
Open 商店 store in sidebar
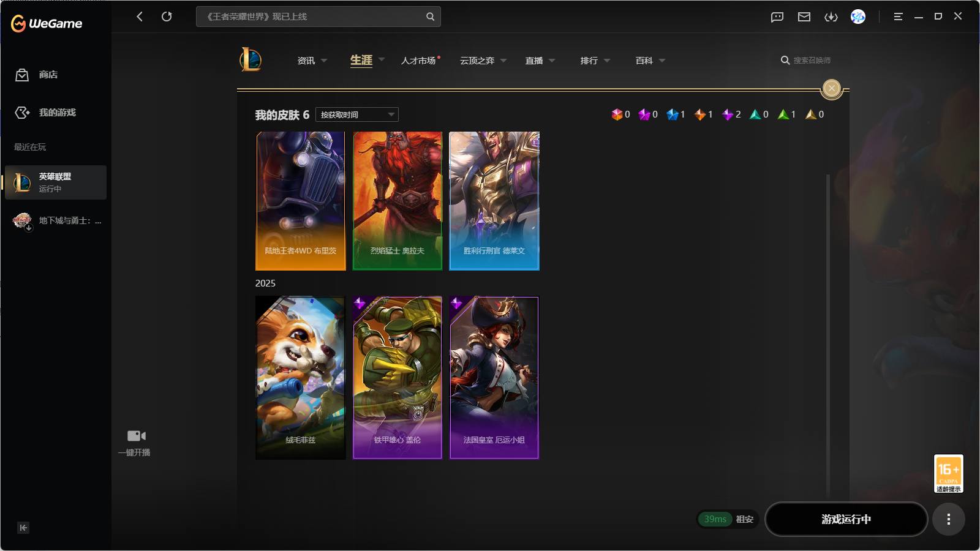[x=48, y=75]
